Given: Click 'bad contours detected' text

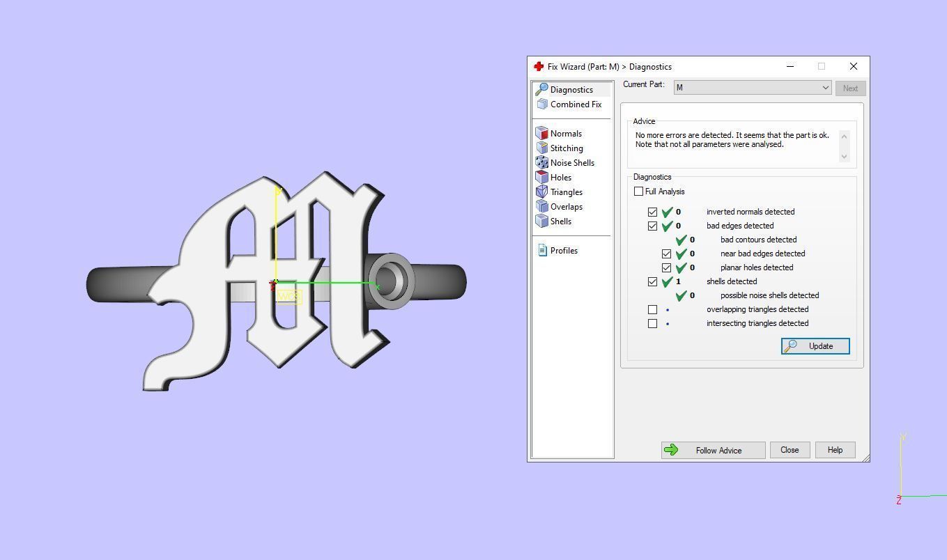Looking at the screenshot, I should (758, 240).
